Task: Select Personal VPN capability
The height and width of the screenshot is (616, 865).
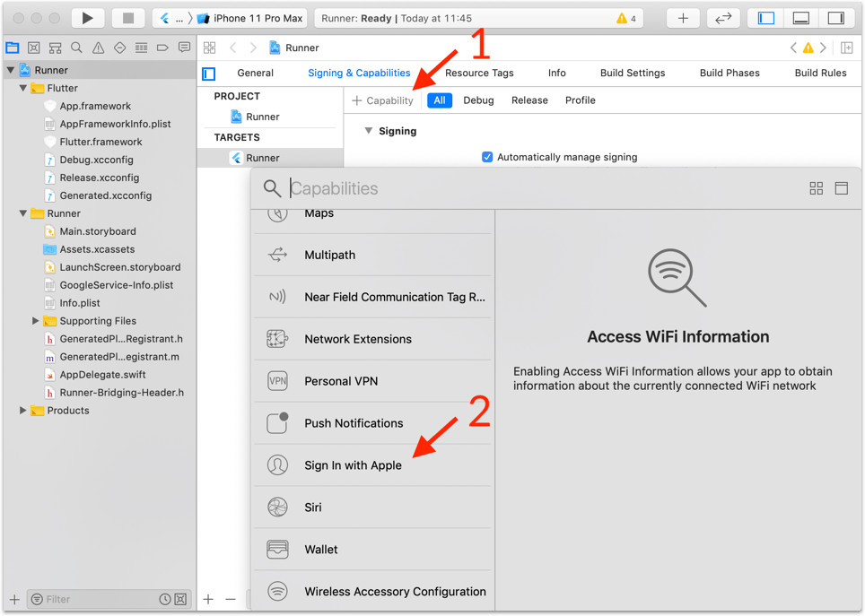Action: tap(372, 382)
